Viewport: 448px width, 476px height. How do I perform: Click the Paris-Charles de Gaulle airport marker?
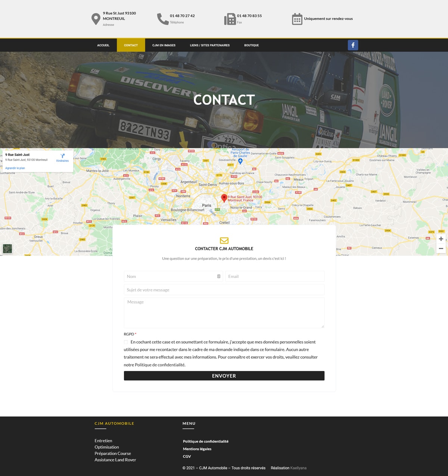click(240, 161)
